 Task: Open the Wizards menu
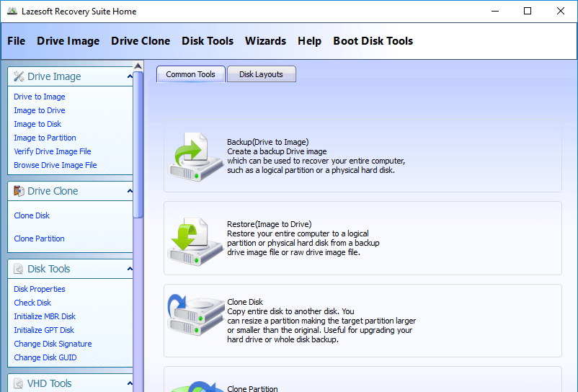point(265,41)
